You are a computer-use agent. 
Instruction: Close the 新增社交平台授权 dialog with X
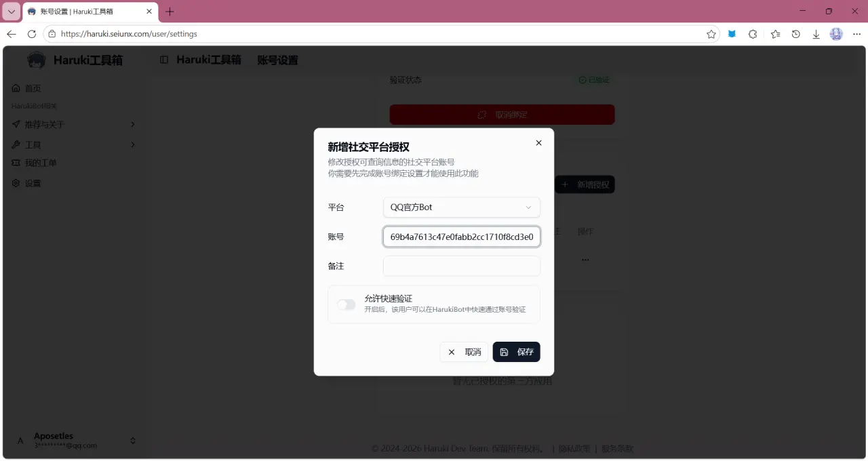(539, 143)
